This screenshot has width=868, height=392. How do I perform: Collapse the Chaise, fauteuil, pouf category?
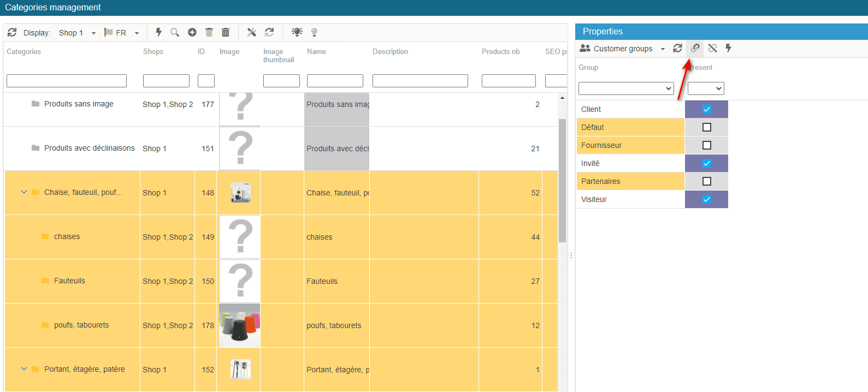pos(24,192)
